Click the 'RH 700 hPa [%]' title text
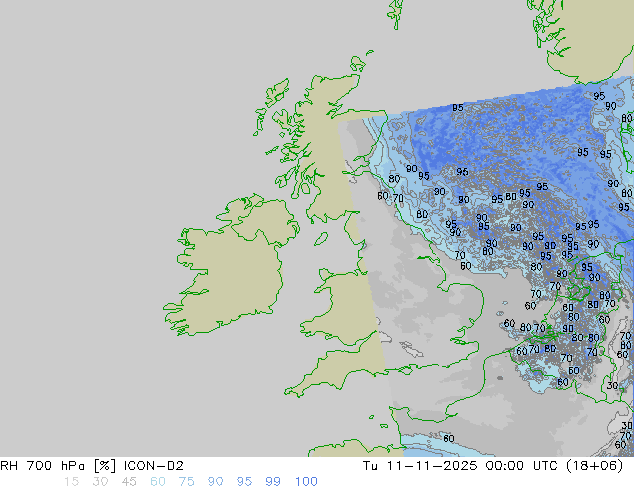 coord(58,466)
